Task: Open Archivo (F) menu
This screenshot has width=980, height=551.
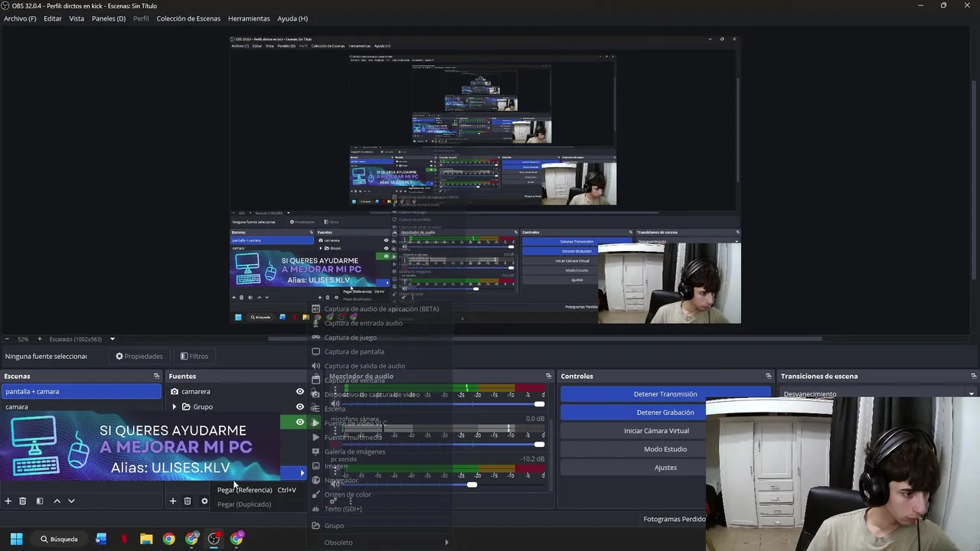Action: [x=20, y=18]
